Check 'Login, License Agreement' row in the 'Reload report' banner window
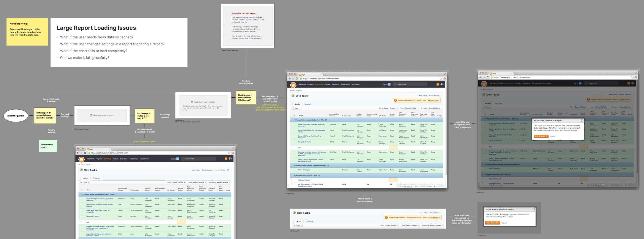The height and width of the screenshot is (239, 644). [292, 160]
